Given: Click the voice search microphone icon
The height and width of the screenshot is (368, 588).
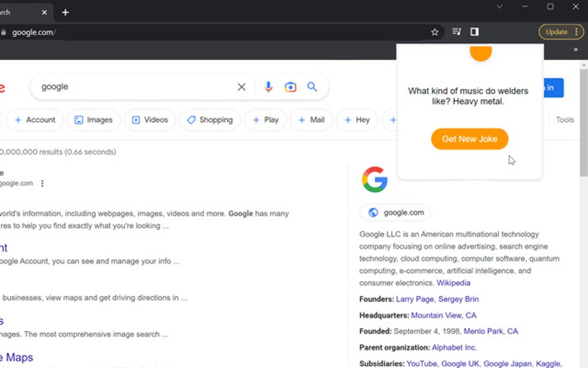Looking at the screenshot, I should [x=267, y=87].
